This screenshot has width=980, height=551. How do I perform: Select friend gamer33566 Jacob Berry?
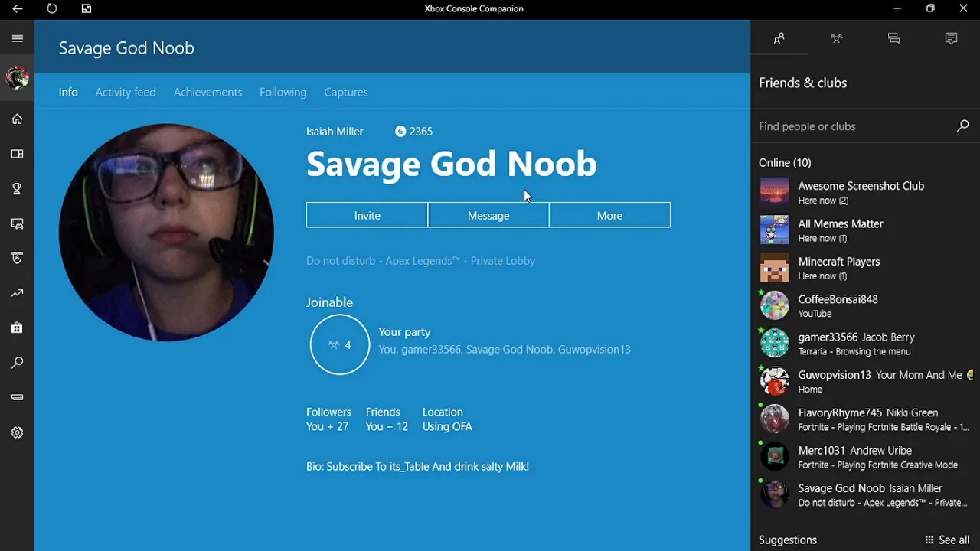pos(865,343)
